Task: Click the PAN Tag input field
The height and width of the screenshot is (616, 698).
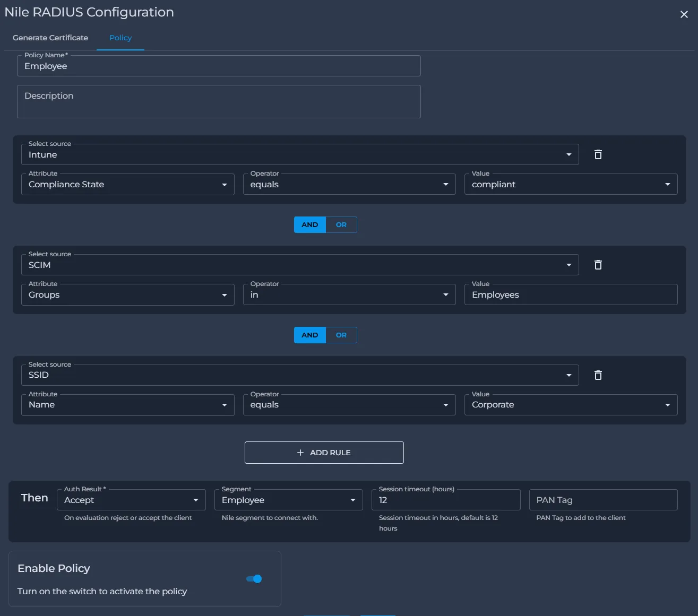Action: pos(604,500)
